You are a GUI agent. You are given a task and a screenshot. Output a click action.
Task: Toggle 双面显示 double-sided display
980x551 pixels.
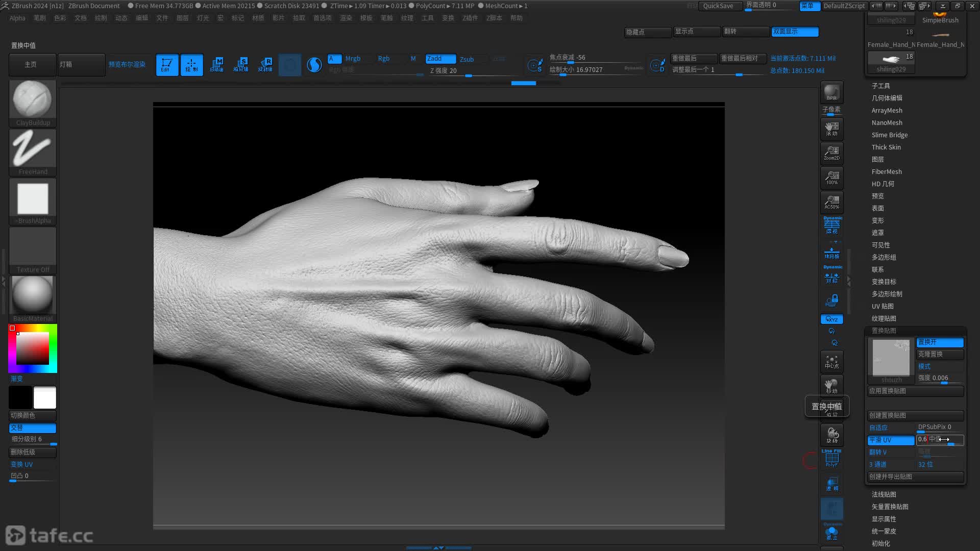(795, 32)
